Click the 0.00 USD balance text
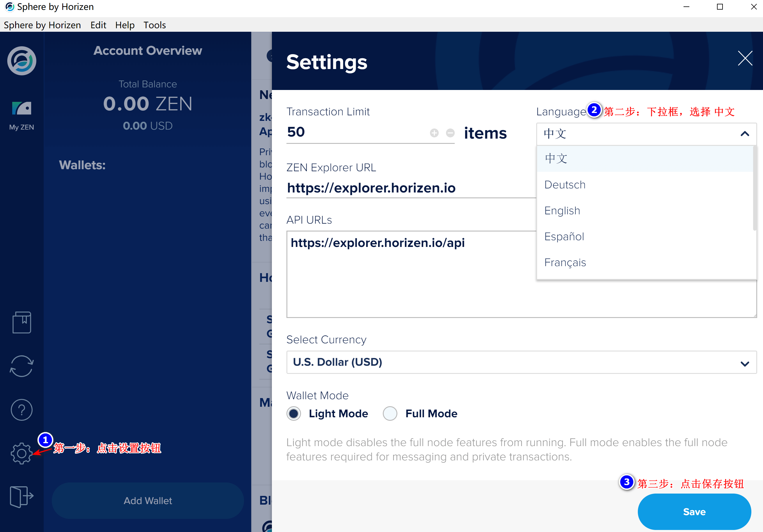The height and width of the screenshot is (532, 763). (x=148, y=126)
